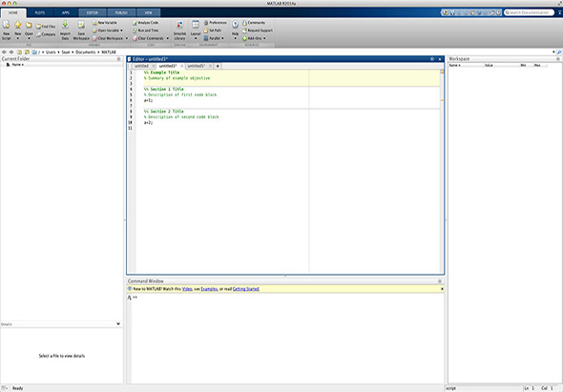563x392 pixels.
Task: Open the Getting Started link
Action: pos(246,289)
